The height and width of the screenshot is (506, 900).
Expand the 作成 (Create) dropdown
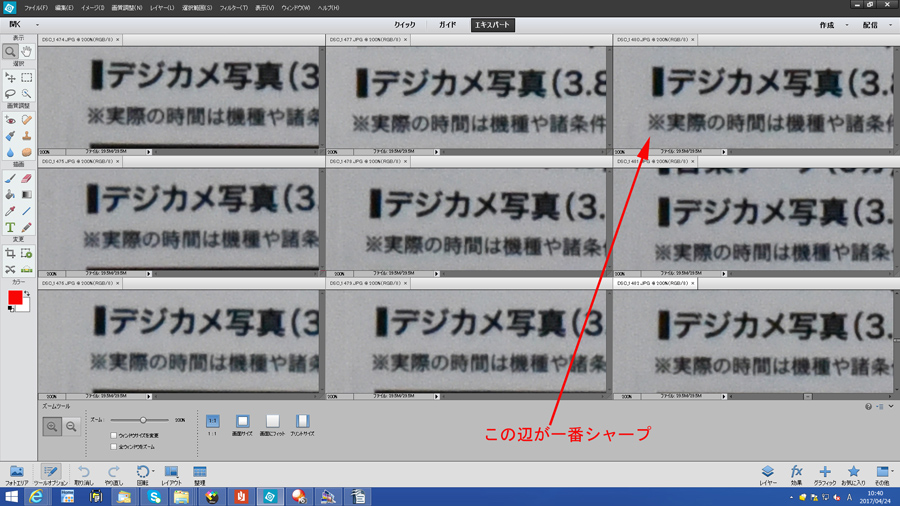point(831,25)
